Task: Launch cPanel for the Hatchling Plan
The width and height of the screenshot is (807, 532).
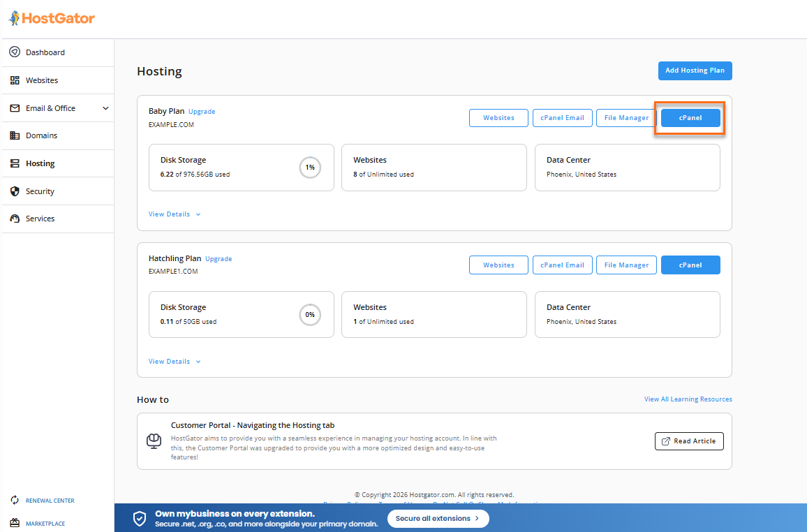Action: coord(690,265)
